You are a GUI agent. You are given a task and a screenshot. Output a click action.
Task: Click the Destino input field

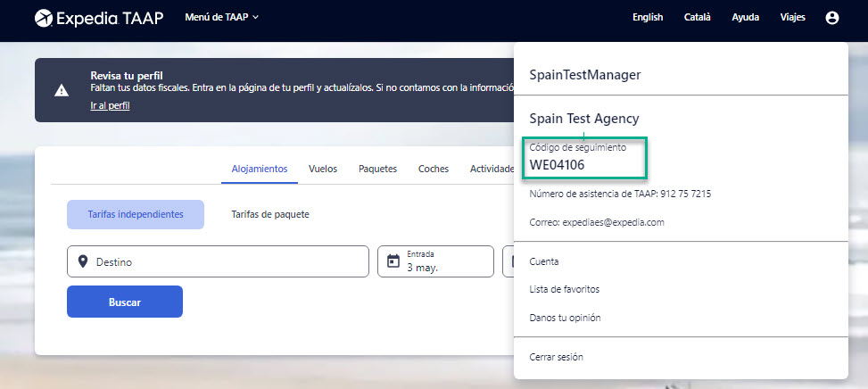click(218, 261)
